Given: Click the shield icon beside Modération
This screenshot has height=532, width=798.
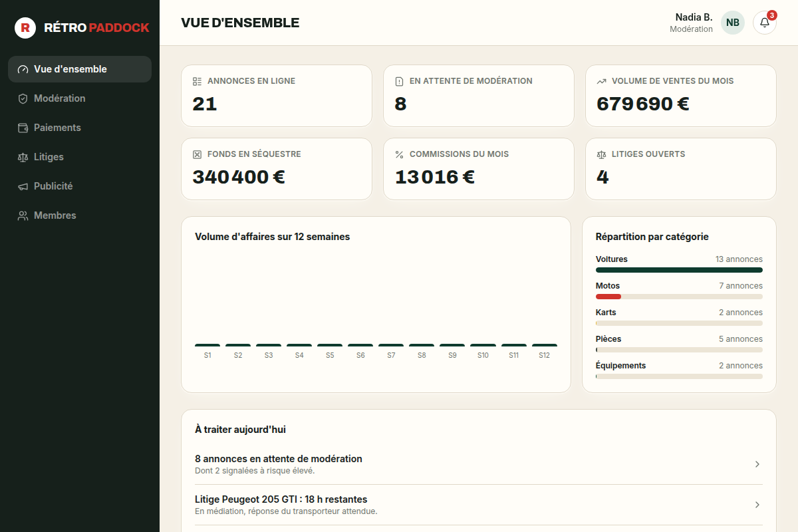Looking at the screenshot, I should (23, 98).
